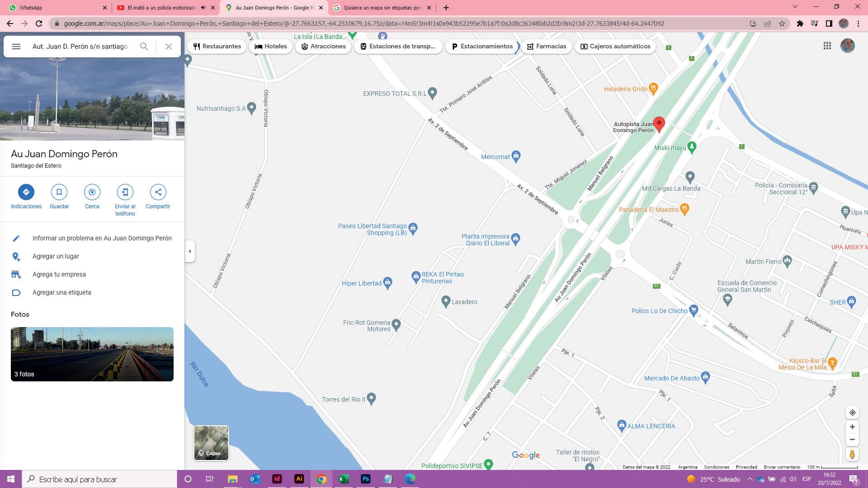The width and height of the screenshot is (868, 488).
Task: Click the Street View pegman
Action: pyautogui.click(x=852, y=455)
